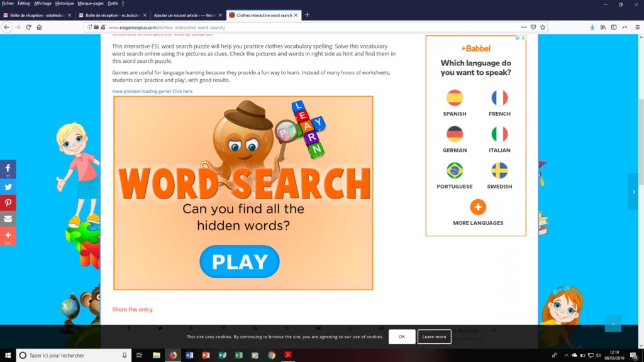Click 'Have problem loading game?' link
This screenshot has height=362, width=644.
[152, 91]
